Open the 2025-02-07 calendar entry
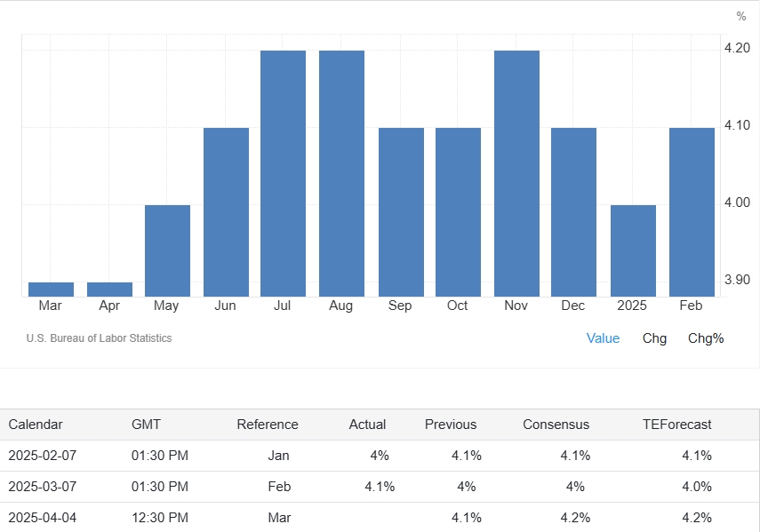760x532 pixels. pyautogui.click(x=43, y=456)
